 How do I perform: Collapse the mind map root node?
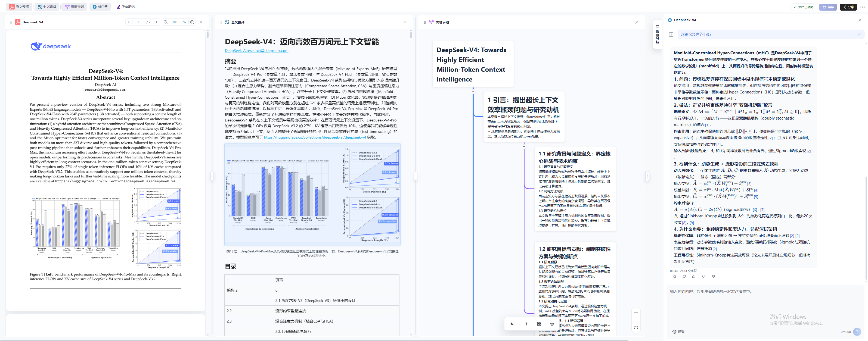473,91
